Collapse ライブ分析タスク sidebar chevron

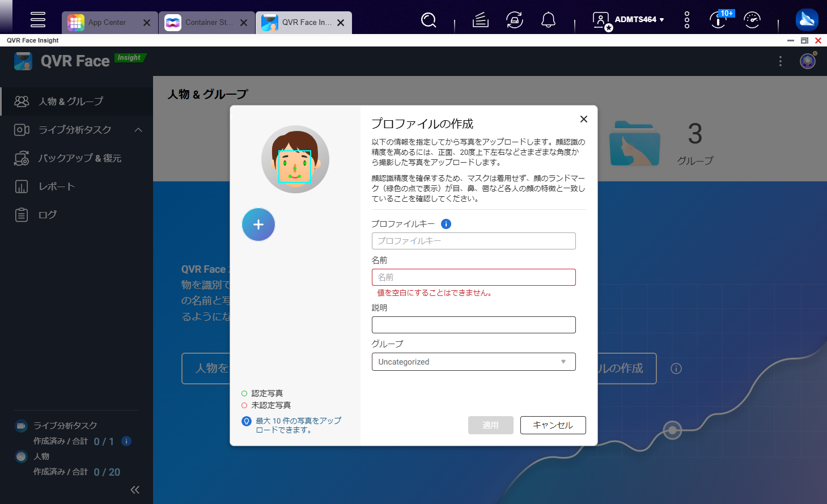click(138, 130)
